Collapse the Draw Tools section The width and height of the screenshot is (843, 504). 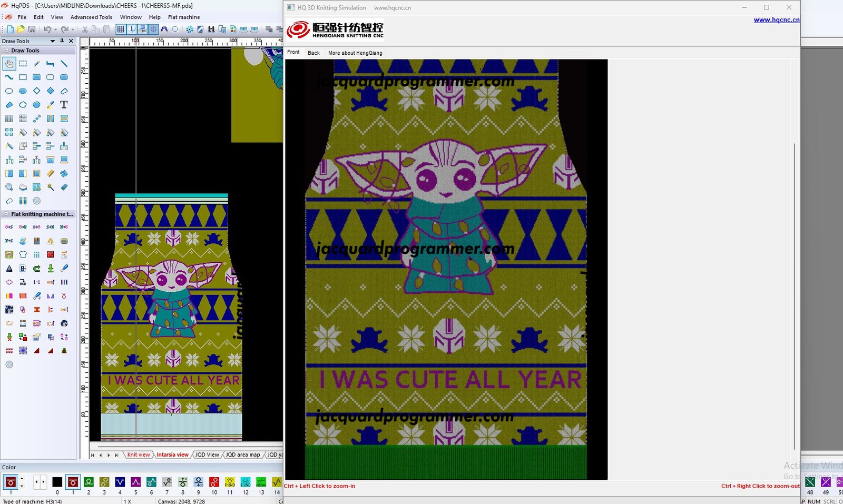click(x=6, y=51)
